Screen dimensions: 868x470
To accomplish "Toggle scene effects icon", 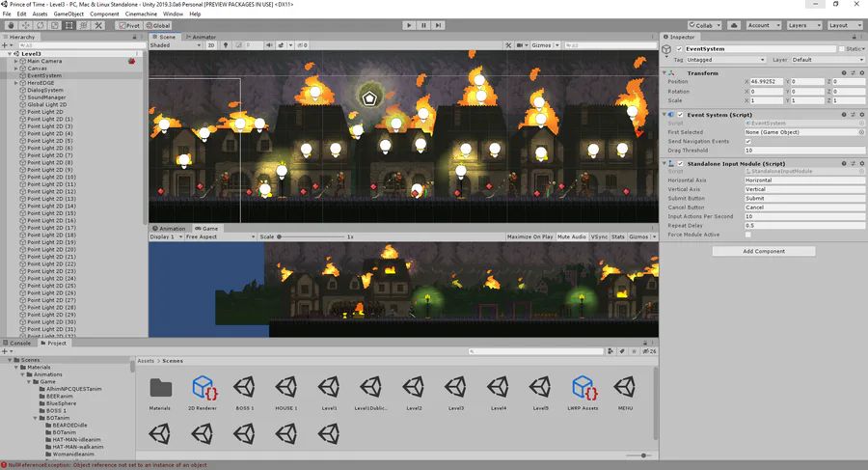I will click(x=282, y=45).
